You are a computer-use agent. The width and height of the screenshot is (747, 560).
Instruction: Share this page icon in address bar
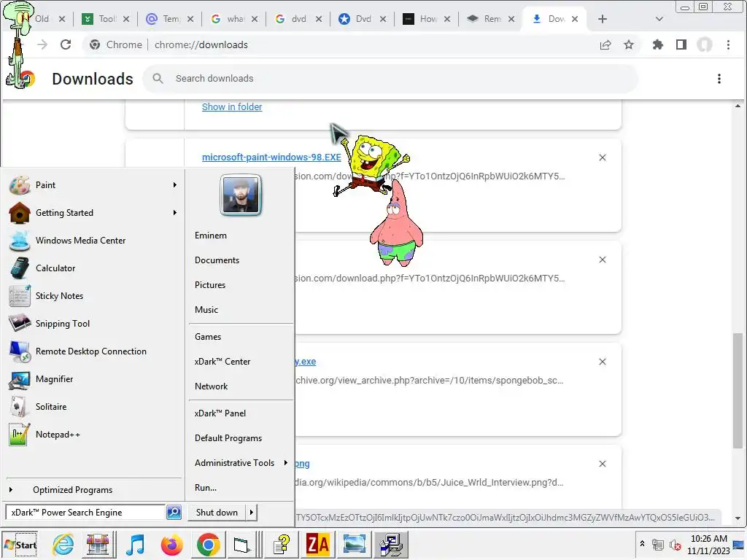(x=605, y=44)
